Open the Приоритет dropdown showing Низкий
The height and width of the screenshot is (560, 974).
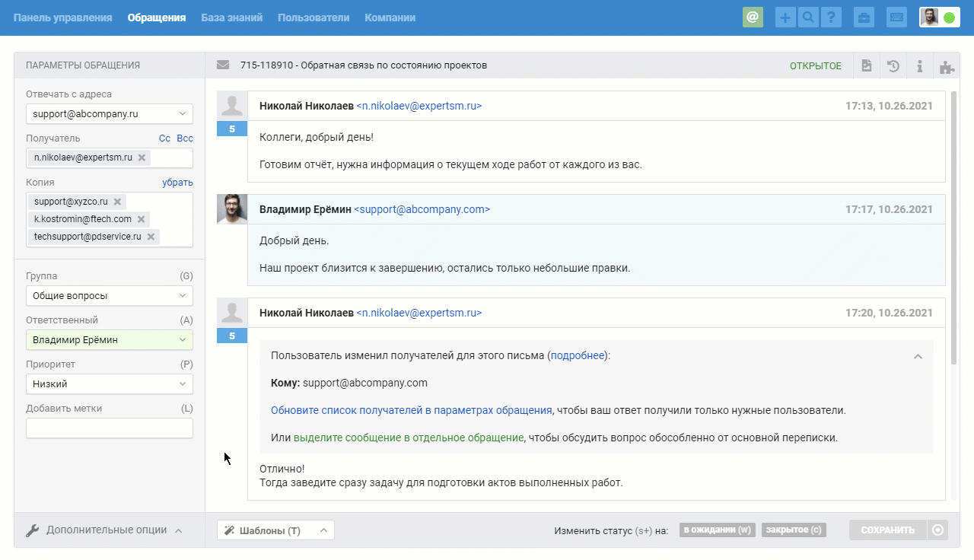click(110, 384)
